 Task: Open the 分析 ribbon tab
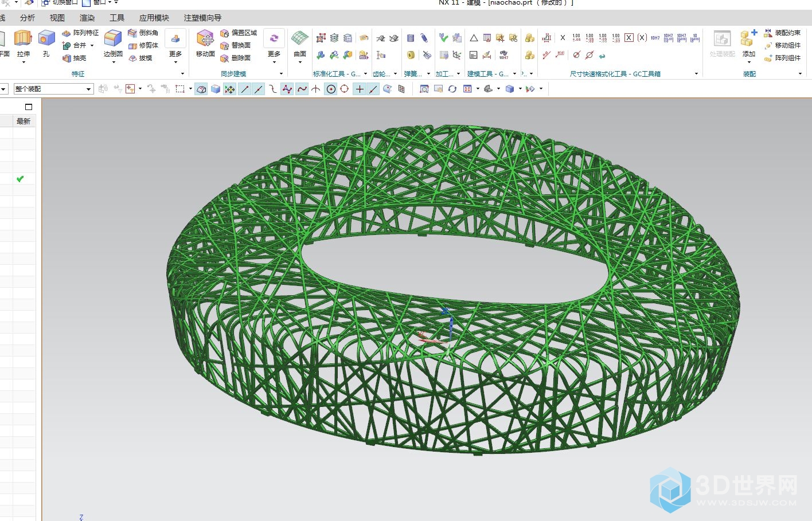pyautogui.click(x=28, y=18)
